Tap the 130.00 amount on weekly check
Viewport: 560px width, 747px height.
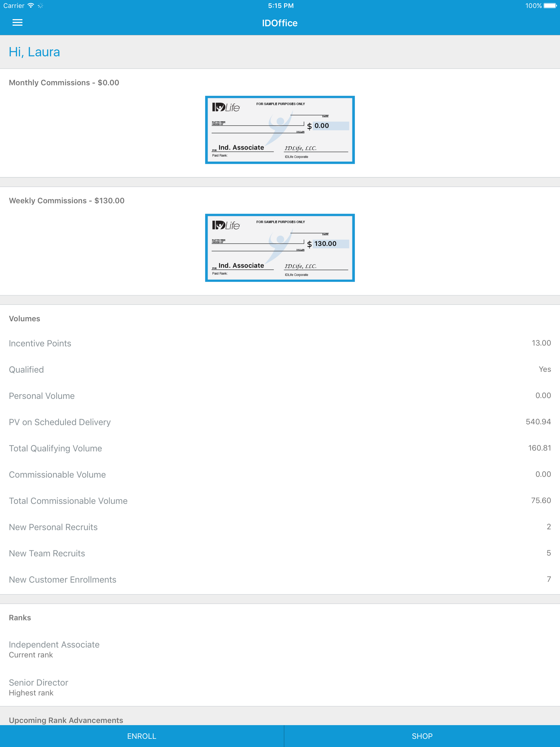pos(325,243)
